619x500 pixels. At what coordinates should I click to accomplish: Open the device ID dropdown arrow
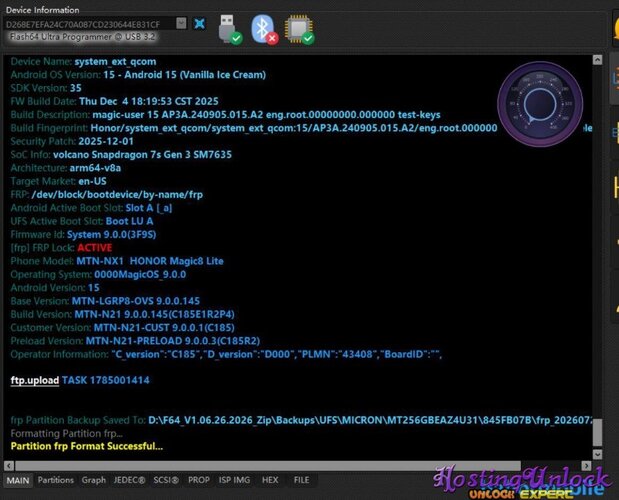181,23
